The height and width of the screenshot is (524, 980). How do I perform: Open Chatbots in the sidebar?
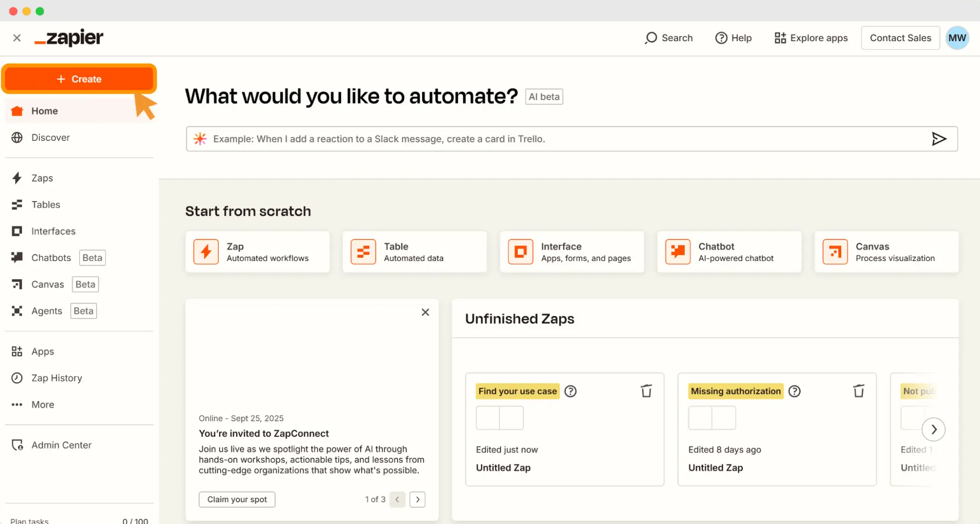click(79, 258)
